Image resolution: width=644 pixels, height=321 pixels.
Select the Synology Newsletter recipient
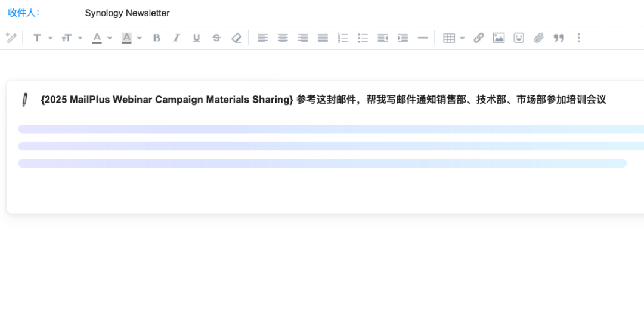(x=128, y=13)
